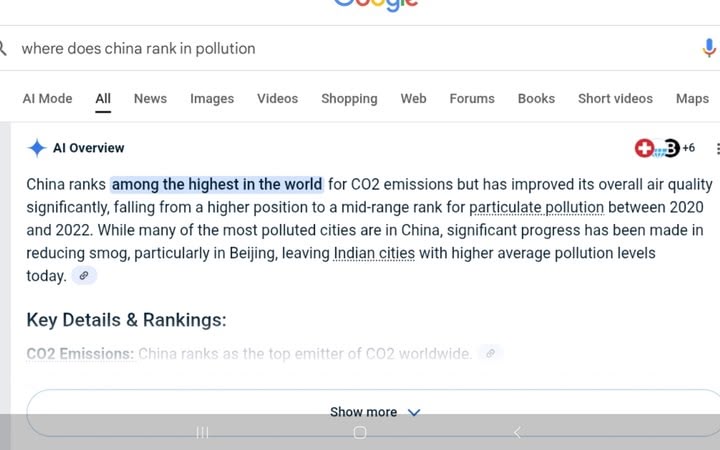
Task: Open the Images tab
Action: tap(212, 99)
